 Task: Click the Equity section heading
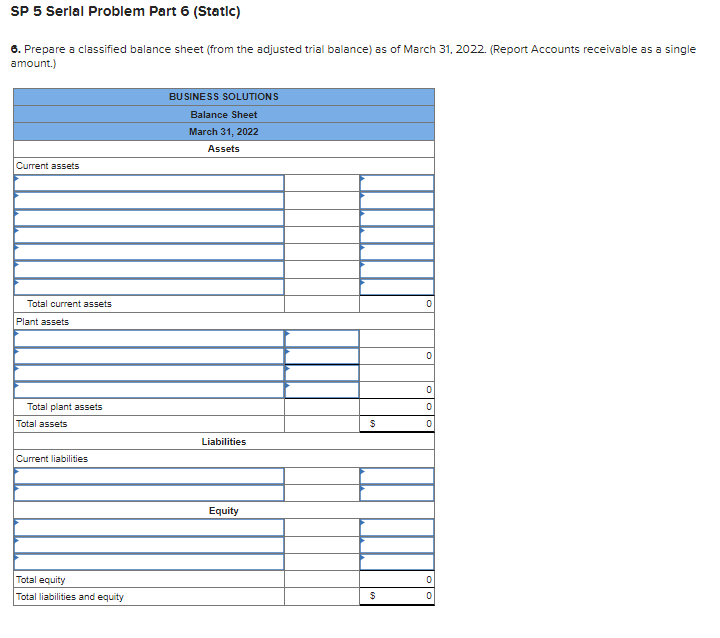tap(224, 511)
